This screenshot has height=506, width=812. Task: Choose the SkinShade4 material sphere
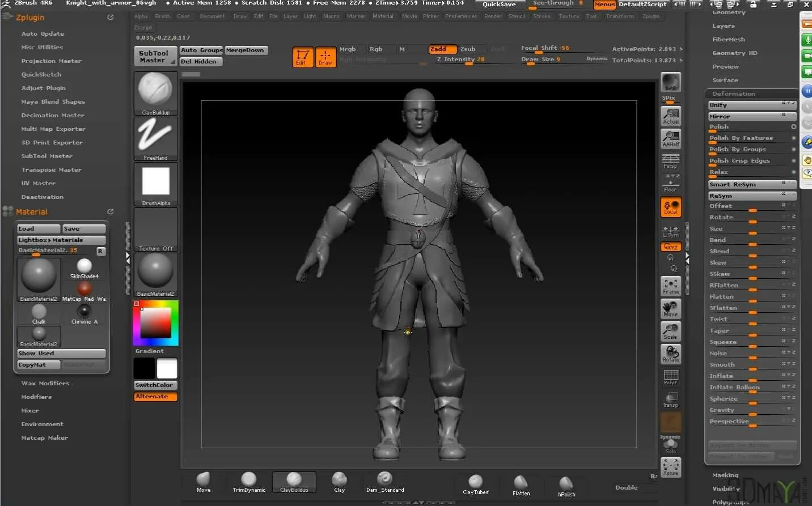coord(84,269)
